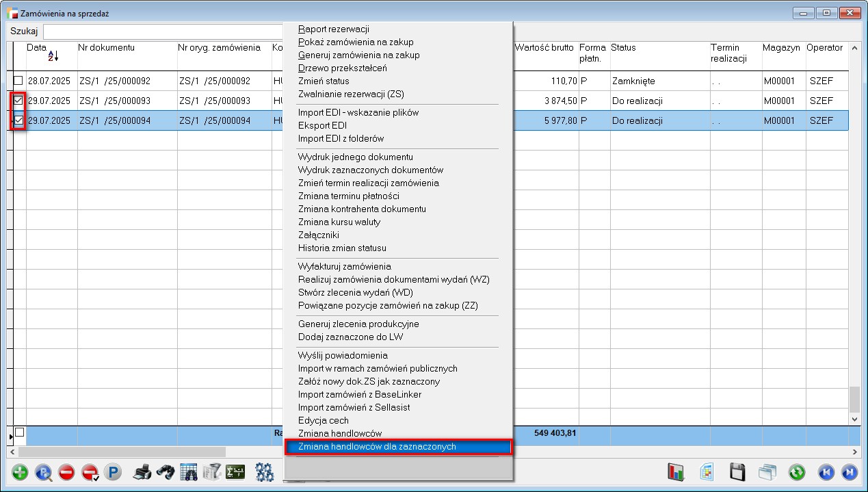868x492 pixels.
Task: Click the green refresh arrows icon
Action: tap(797, 472)
